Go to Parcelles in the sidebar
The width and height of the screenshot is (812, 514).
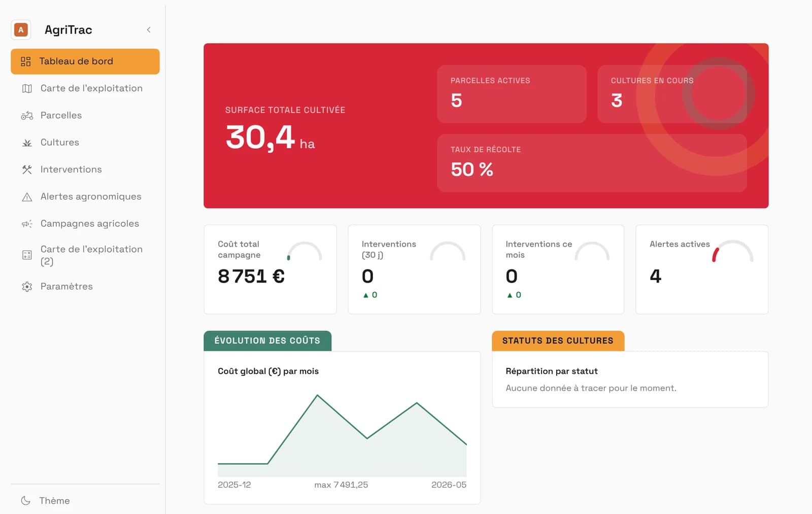[x=85, y=115]
